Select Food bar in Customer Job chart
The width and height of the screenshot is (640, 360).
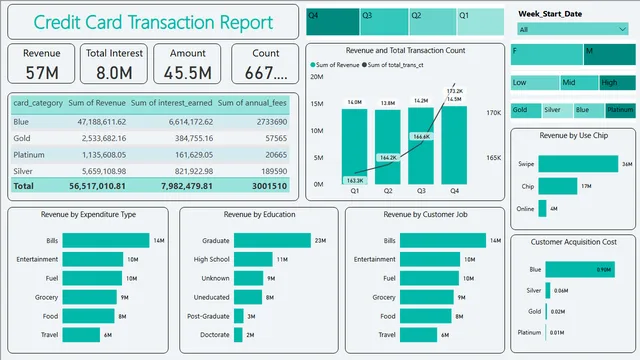point(426,316)
